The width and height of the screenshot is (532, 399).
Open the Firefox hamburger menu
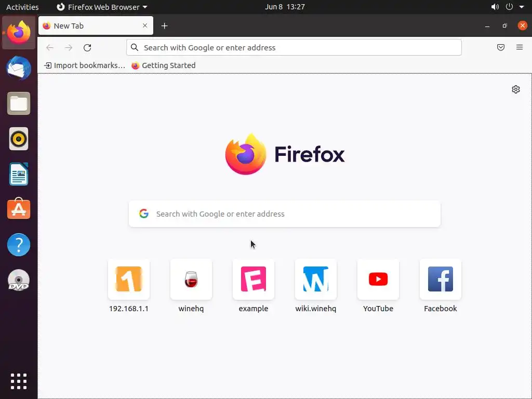point(520,47)
